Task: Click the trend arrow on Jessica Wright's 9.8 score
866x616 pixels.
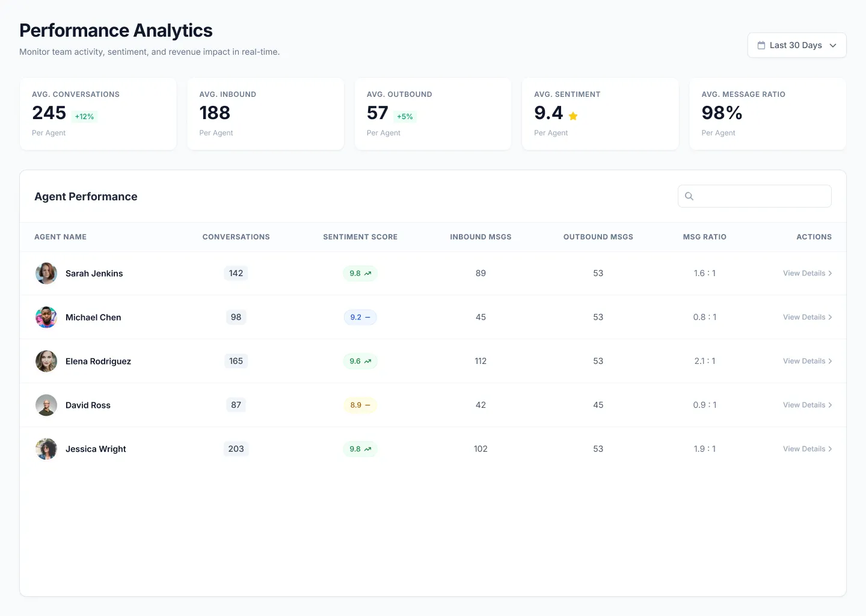Action: coord(367,449)
